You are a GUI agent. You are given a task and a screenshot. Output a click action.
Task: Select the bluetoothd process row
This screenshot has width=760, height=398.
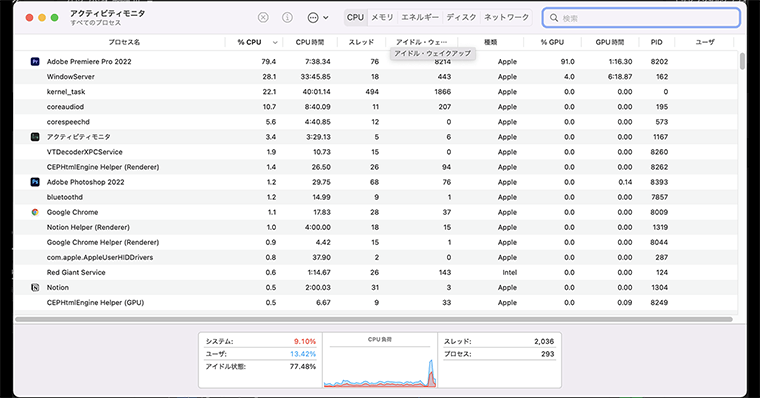coord(376,197)
